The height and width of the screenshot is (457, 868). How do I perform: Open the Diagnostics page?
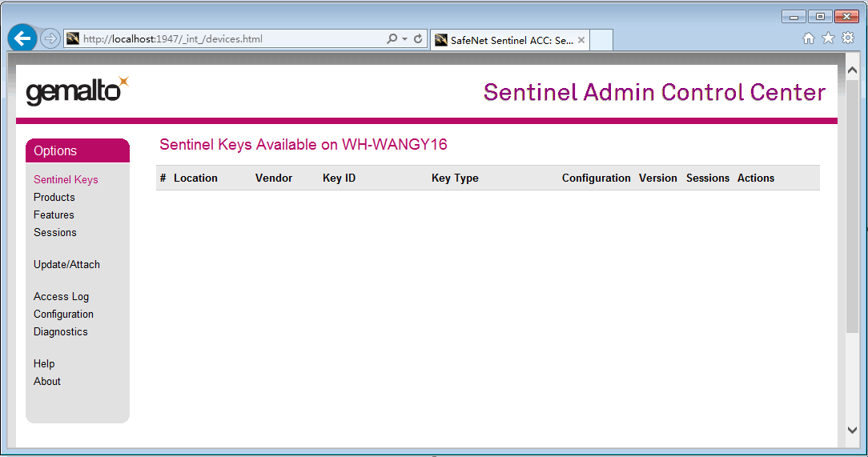pos(61,331)
